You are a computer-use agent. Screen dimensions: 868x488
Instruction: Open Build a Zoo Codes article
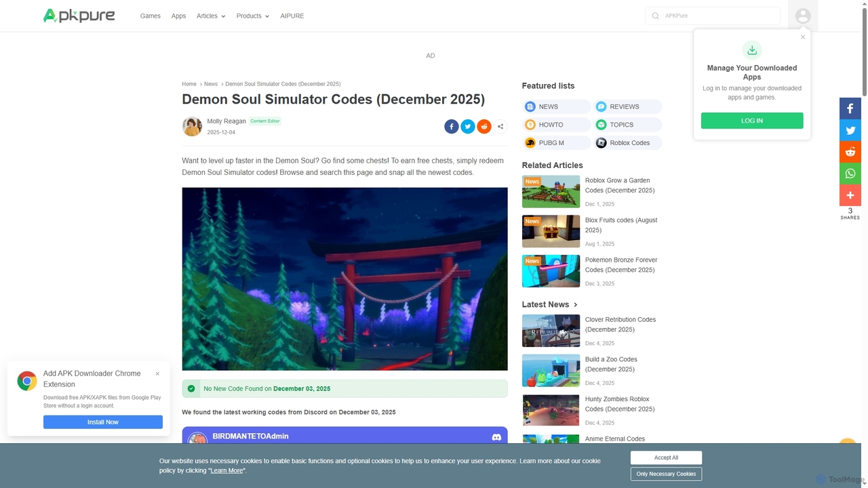click(611, 365)
